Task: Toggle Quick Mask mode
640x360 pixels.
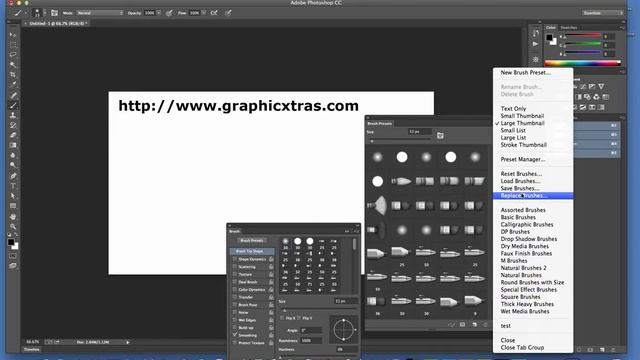Action: (x=13, y=256)
